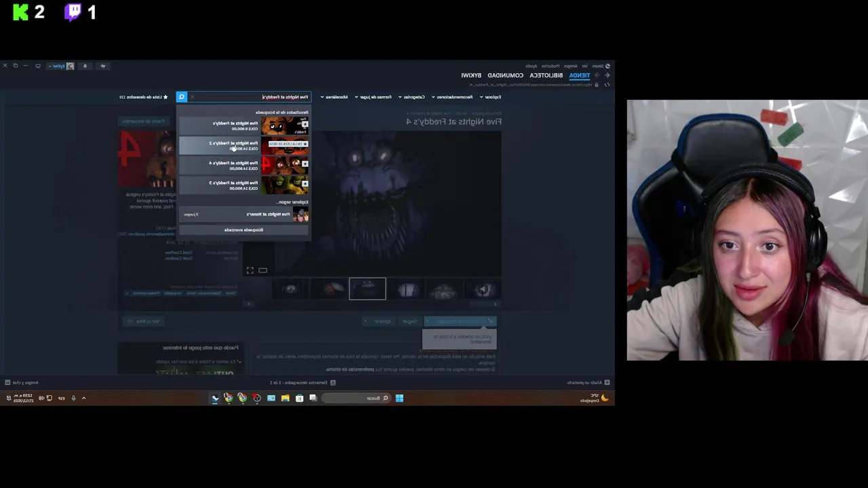Click the Ignorar button
This screenshot has height=488, width=868.
[x=383, y=321]
